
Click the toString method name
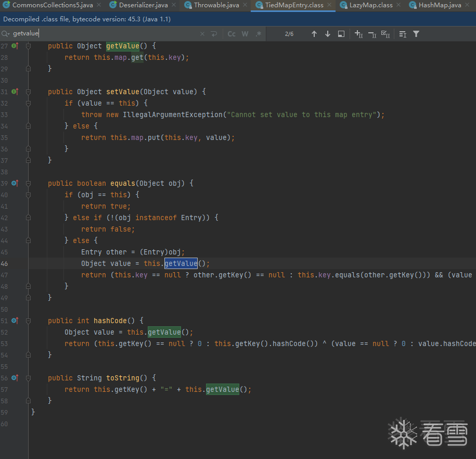click(123, 378)
